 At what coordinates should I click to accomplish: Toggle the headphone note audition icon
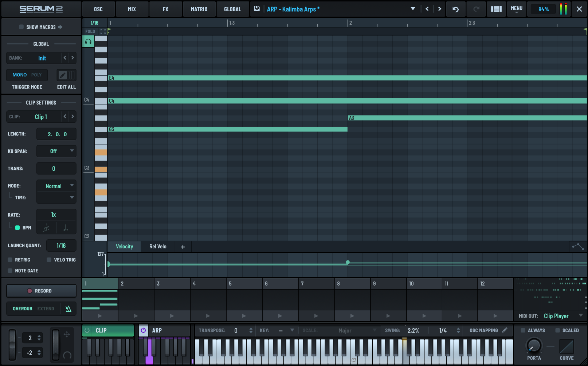[x=88, y=42]
